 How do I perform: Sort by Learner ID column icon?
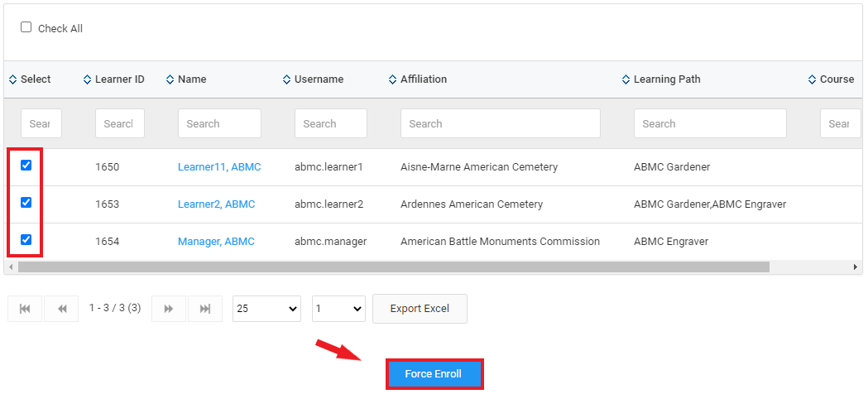(88, 79)
